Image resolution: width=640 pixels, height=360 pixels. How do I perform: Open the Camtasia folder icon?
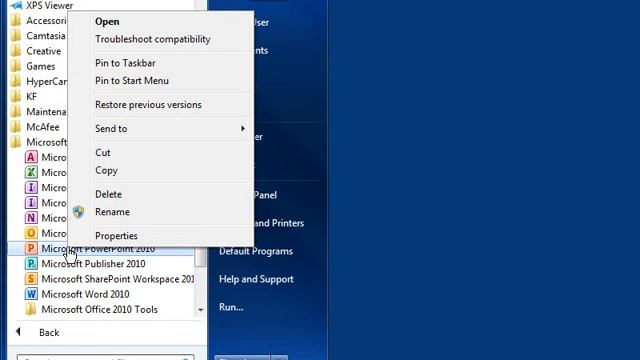tap(16, 36)
